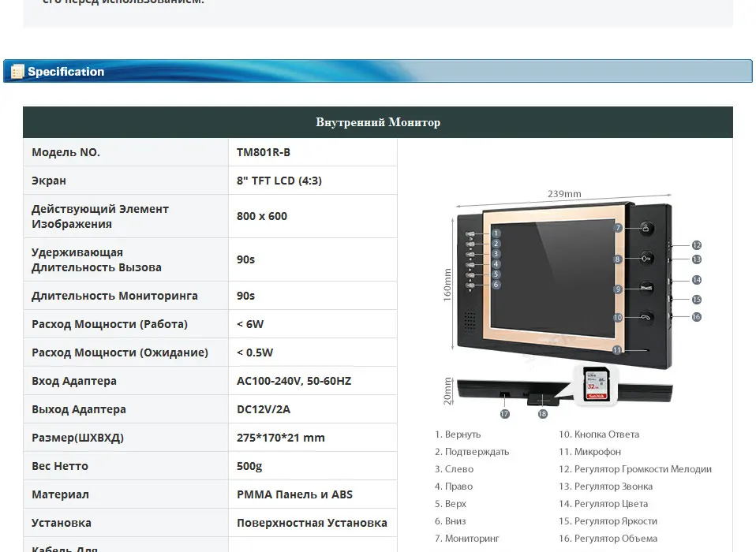Click the Specification section banner

point(377,71)
